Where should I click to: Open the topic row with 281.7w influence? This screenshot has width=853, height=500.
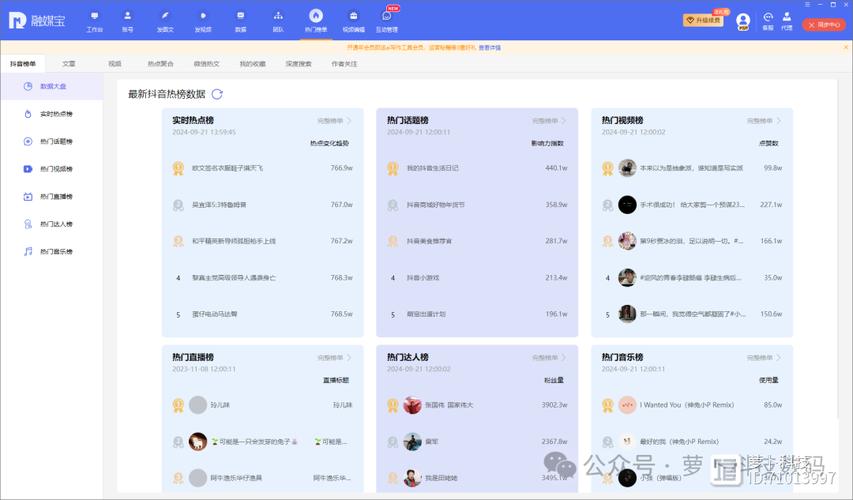(477, 241)
